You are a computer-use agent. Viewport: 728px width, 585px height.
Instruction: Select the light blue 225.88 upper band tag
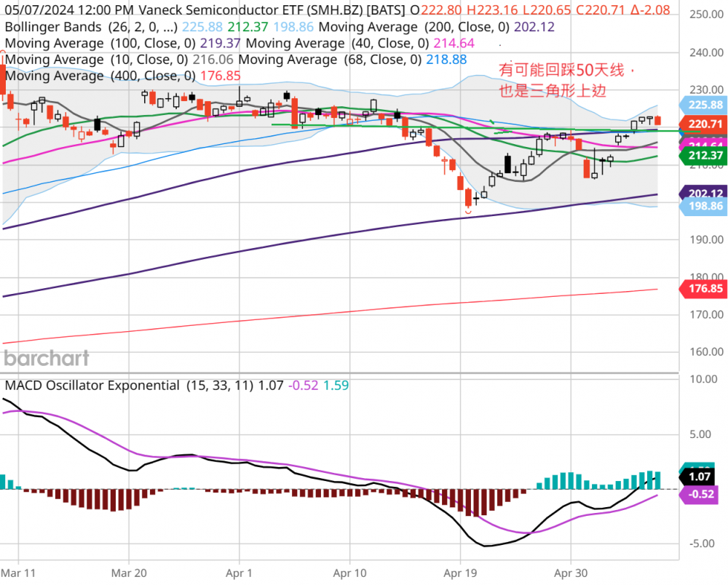(703, 105)
